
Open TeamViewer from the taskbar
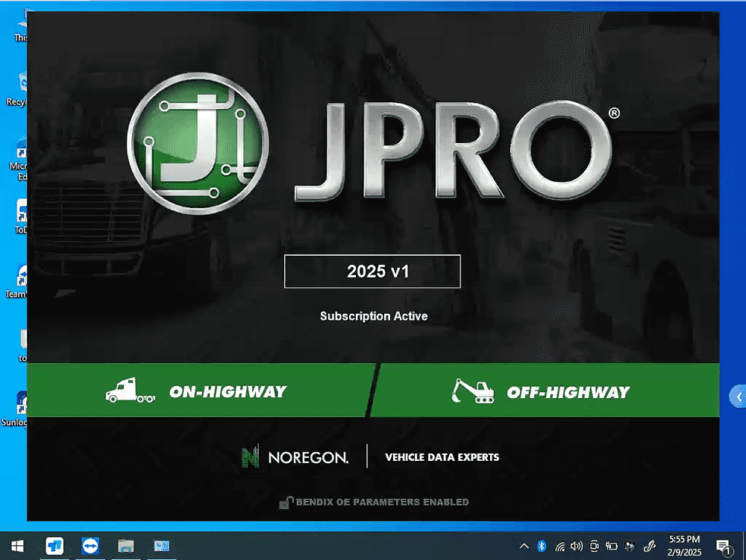click(x=91, y=546)
